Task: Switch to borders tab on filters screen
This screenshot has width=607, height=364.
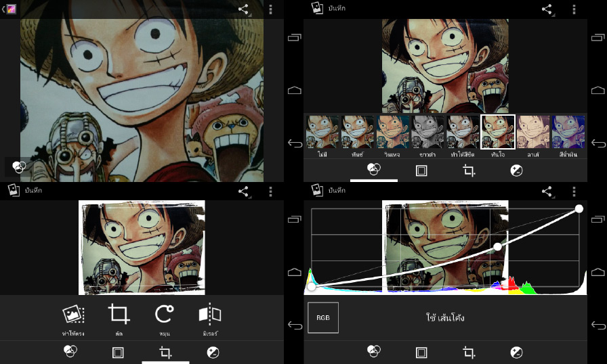Action: [421, 170]
